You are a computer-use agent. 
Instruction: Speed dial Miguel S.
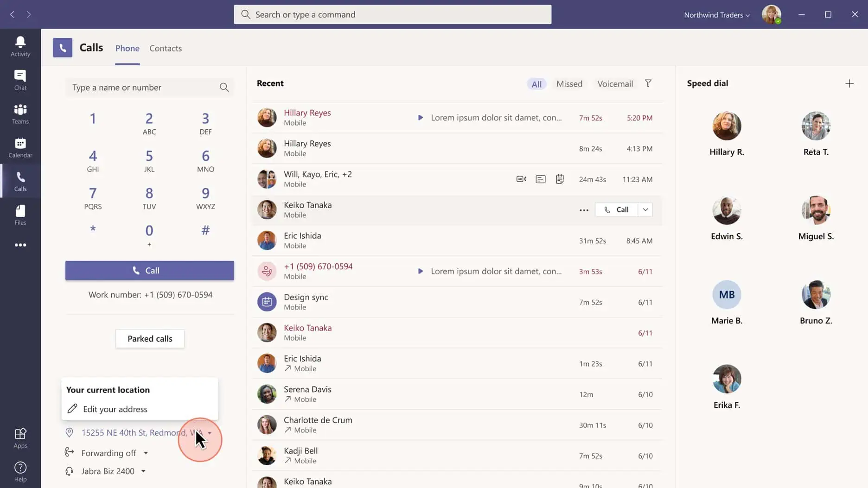click(x=816, y=218)
